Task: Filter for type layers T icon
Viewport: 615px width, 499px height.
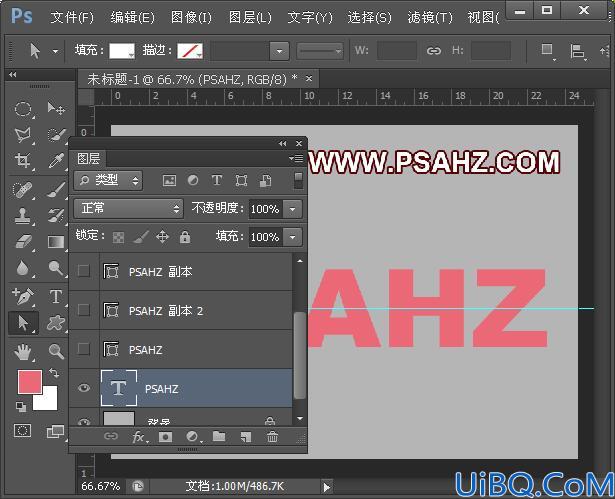Action: (x=217, y=180)
